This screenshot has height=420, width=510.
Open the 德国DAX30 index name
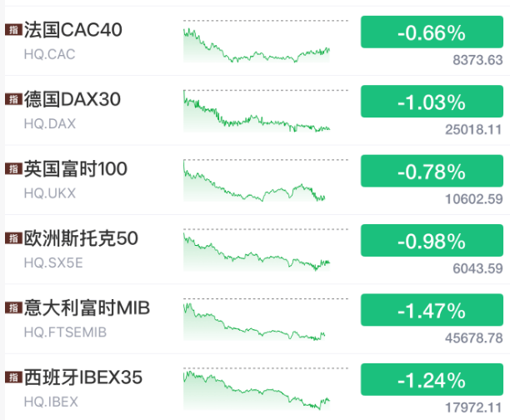click(72, 100)
